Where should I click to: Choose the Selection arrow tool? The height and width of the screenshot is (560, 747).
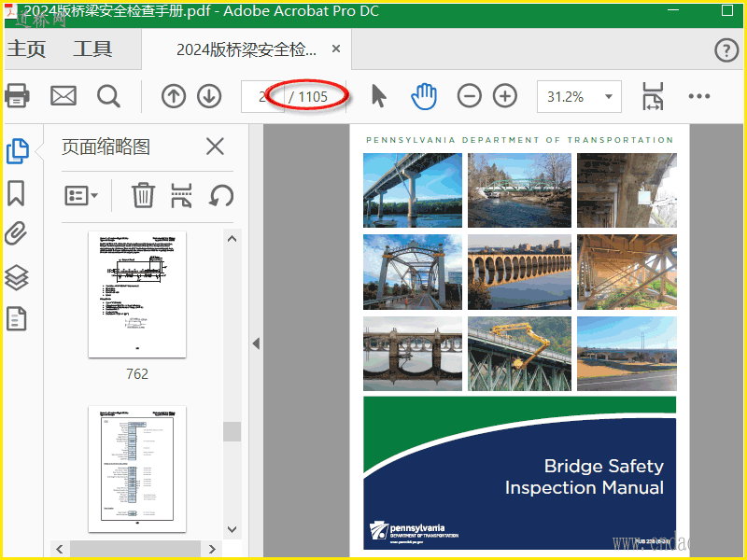(x=379, y=96)
